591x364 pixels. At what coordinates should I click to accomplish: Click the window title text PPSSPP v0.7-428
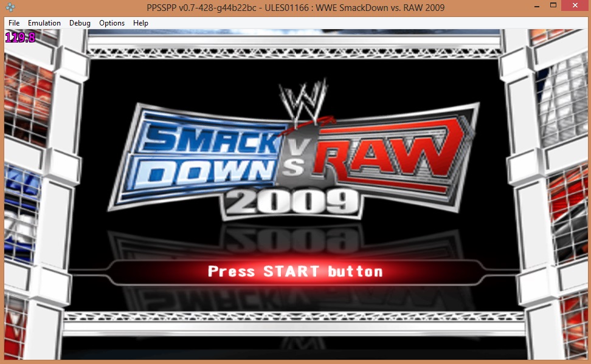tap(295, 7)
